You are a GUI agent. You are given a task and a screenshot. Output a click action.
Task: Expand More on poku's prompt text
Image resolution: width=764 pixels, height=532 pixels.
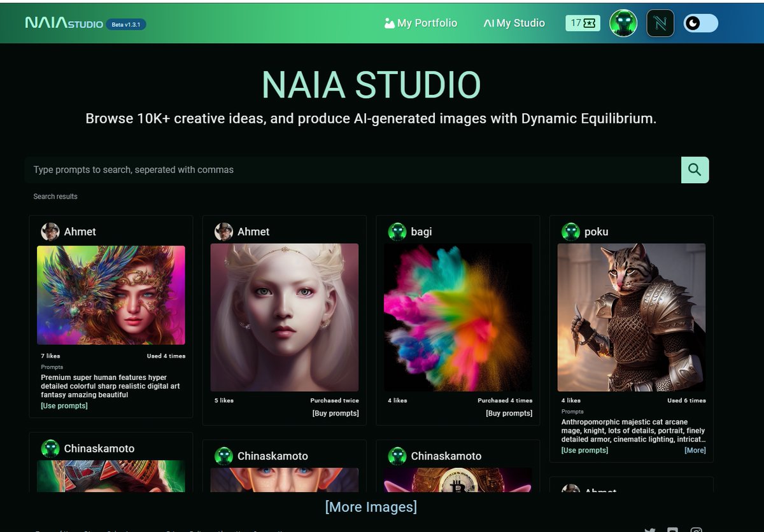coord(695,451)
